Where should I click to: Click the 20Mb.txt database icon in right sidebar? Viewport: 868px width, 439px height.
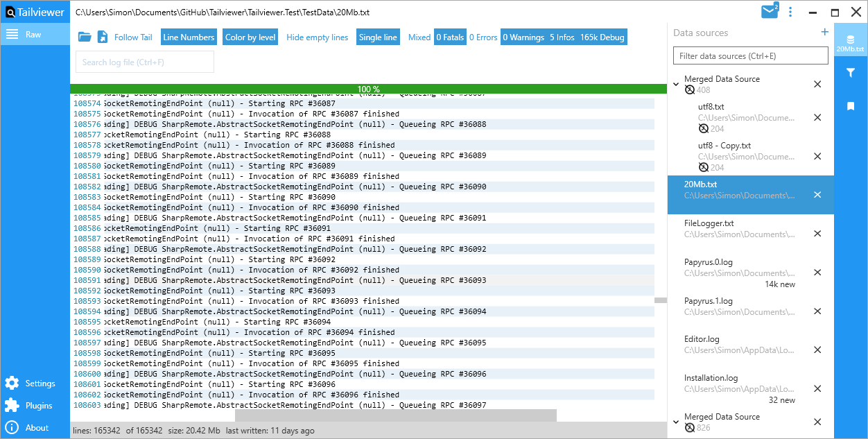coord(850,40)
